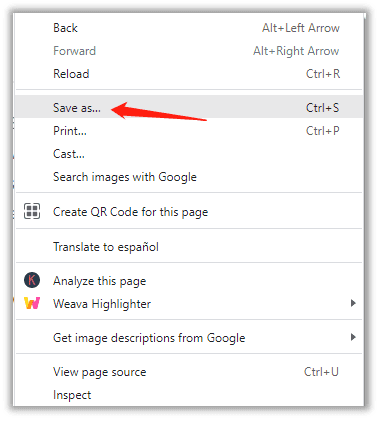The image size is (379, 421).
Task: Open View page source
Action: 189,372
